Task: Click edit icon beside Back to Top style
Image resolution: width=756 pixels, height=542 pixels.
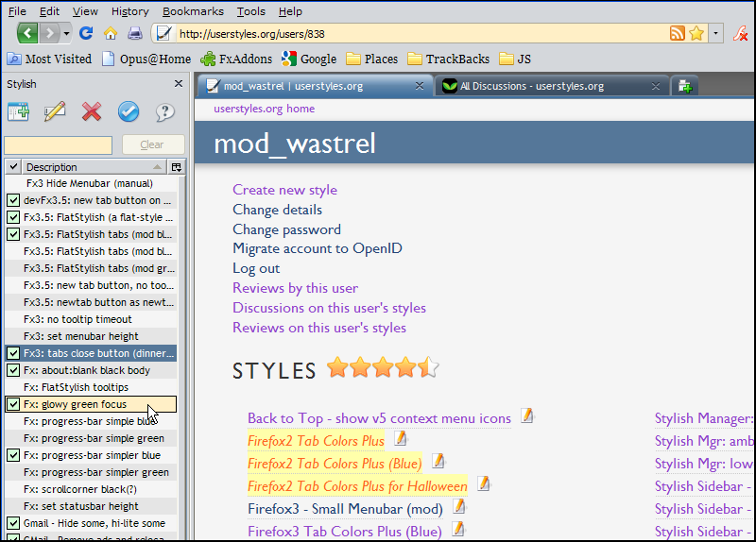Action: click(x=527, y=415)
